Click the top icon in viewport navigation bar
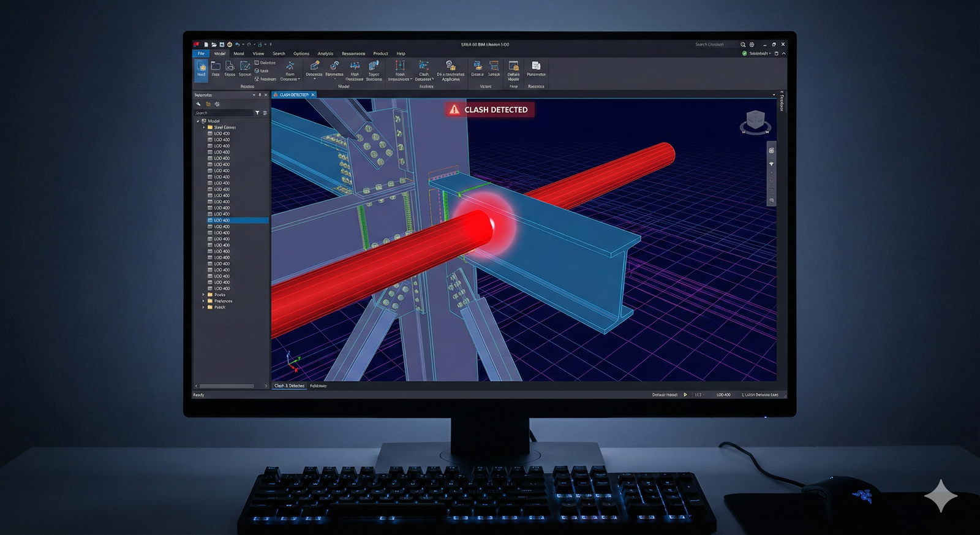This screenshot has width=980, height=535. pos(771,150)
